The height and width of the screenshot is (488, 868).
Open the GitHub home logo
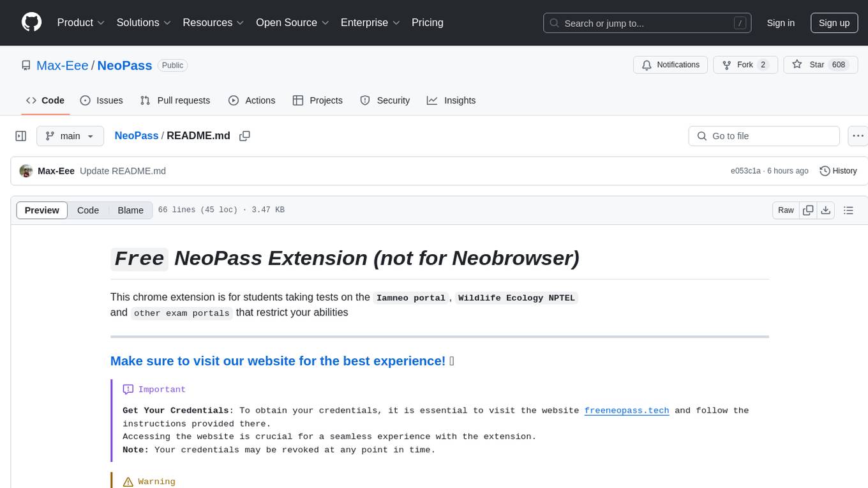coord(31,22)
